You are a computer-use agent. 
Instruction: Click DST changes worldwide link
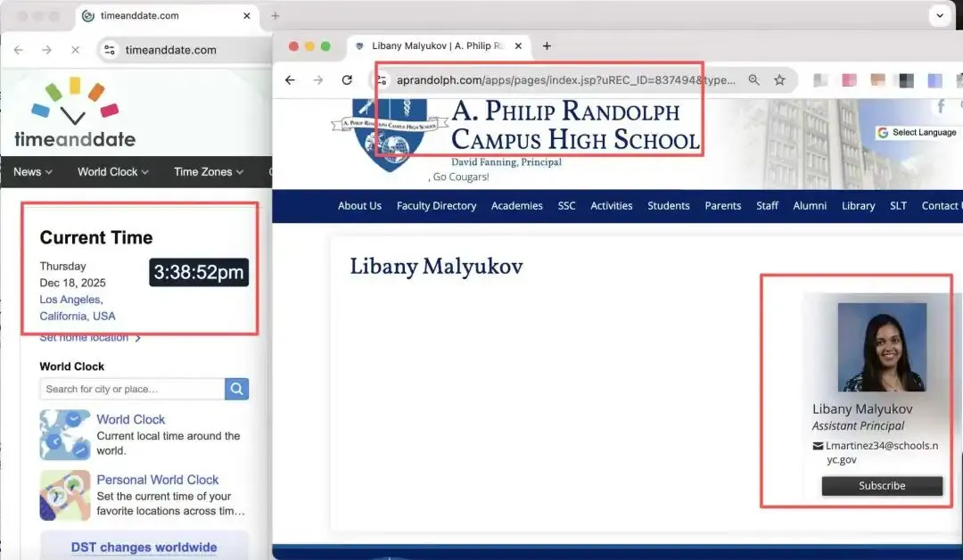coord(144,548)
